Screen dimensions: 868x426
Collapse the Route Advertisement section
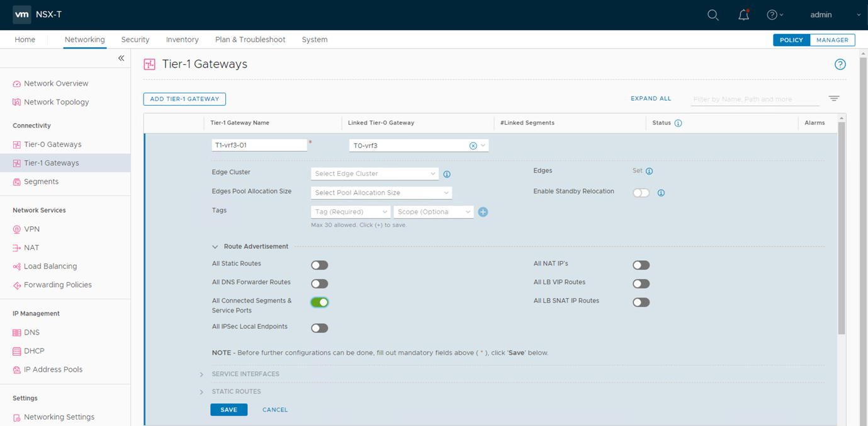(215, 247)
